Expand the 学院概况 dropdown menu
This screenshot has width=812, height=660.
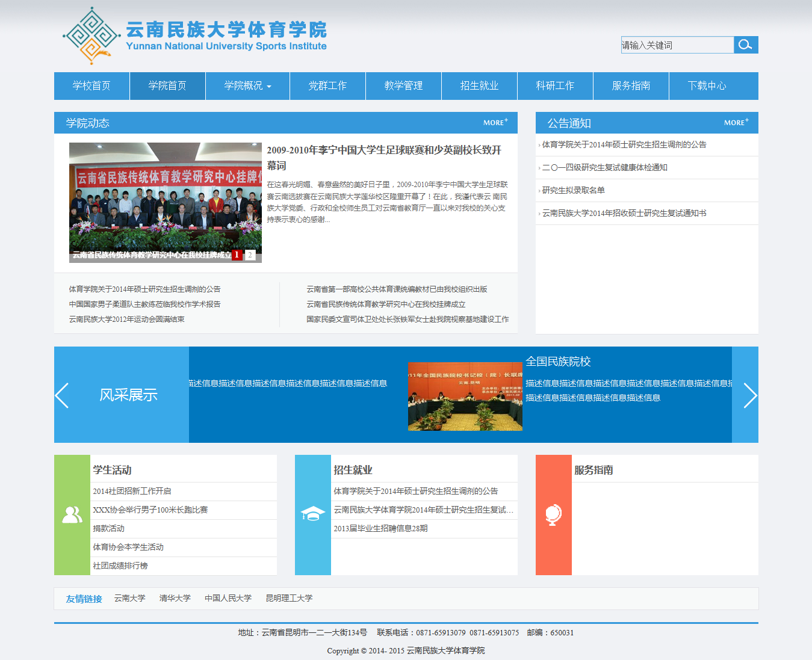(x=247, y=86)
